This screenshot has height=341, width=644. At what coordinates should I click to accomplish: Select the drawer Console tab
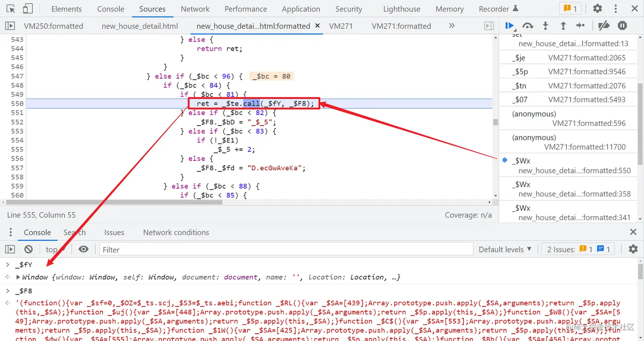coord(37,232)
